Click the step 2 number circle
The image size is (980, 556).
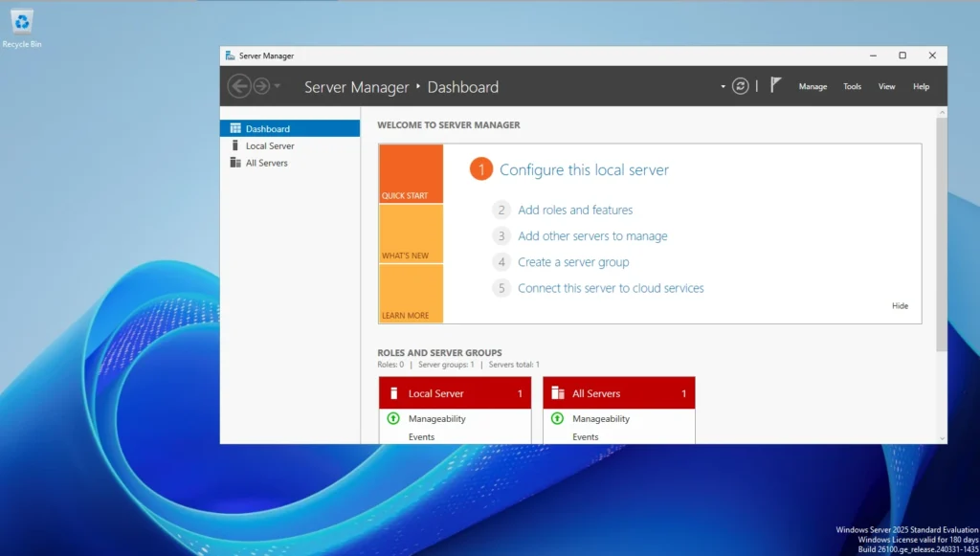click(x=501, y=210)
